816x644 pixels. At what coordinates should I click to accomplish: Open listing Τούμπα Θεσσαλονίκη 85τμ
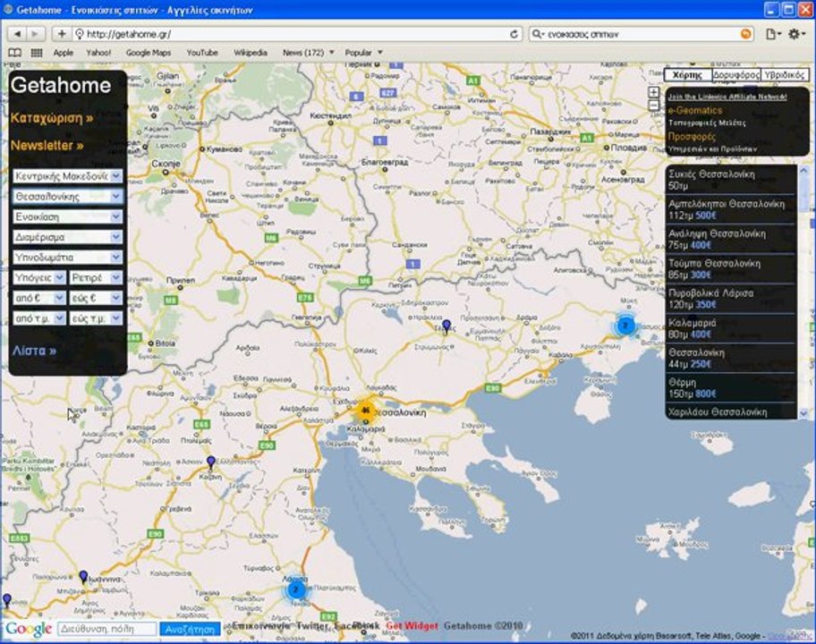click(x=731, y=269)
